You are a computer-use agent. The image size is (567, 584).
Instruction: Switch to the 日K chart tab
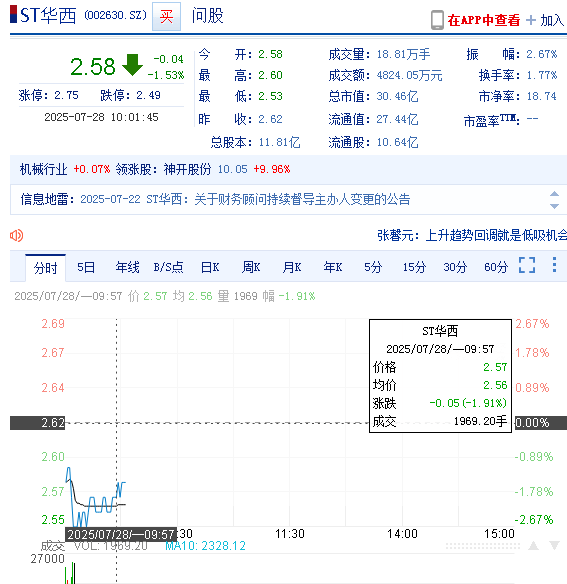(x=210, y=267)
